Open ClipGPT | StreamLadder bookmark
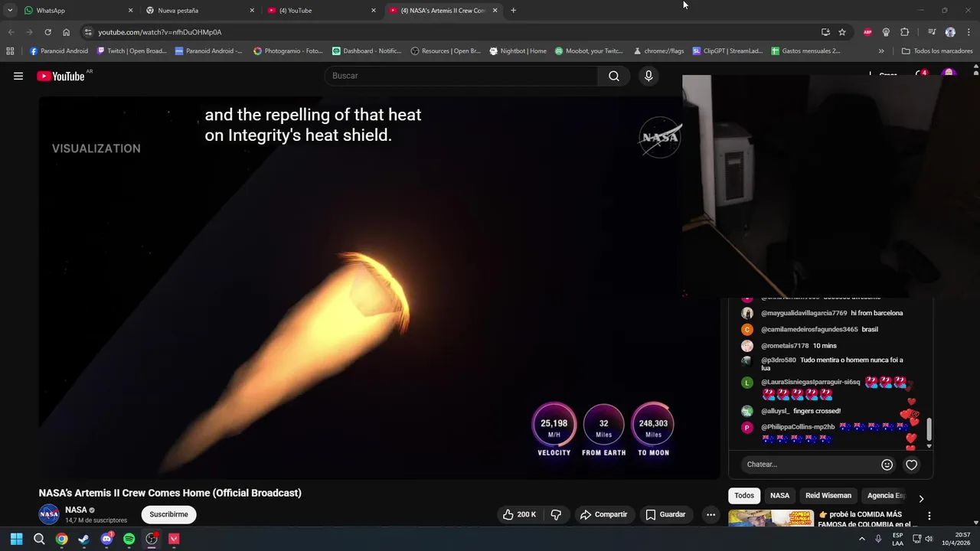Image resolution: width=980 pixels, height=551 pixels. 728,51
